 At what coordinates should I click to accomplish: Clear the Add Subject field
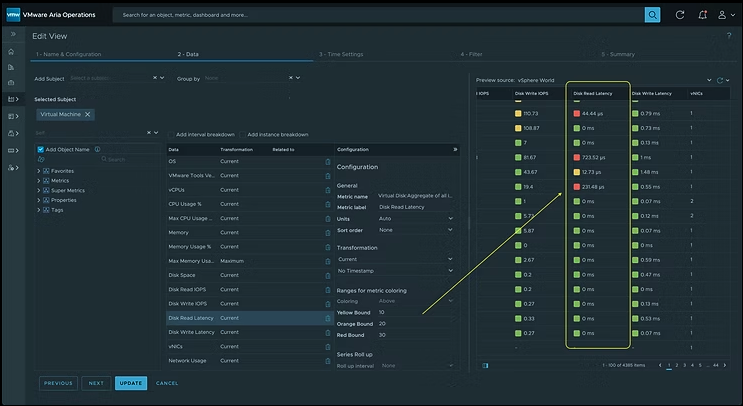tap(155, 78)
